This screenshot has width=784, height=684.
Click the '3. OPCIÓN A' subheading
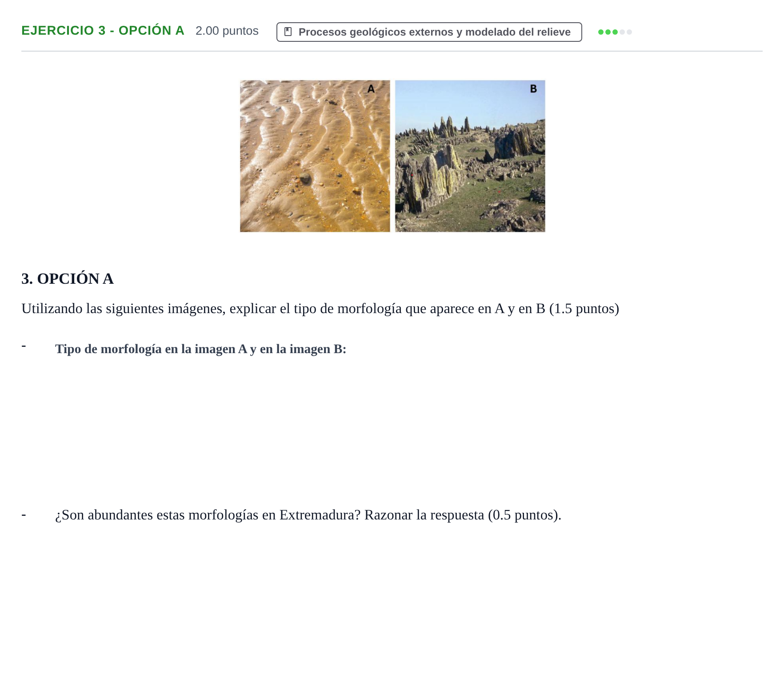point(68,279)
